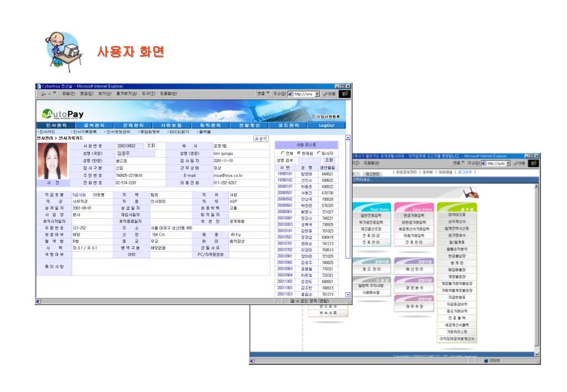The height and width of the screenshot is (392, 567).
Task: Switch to the 연말정산 navigation tab
Action: coord(249,125)
